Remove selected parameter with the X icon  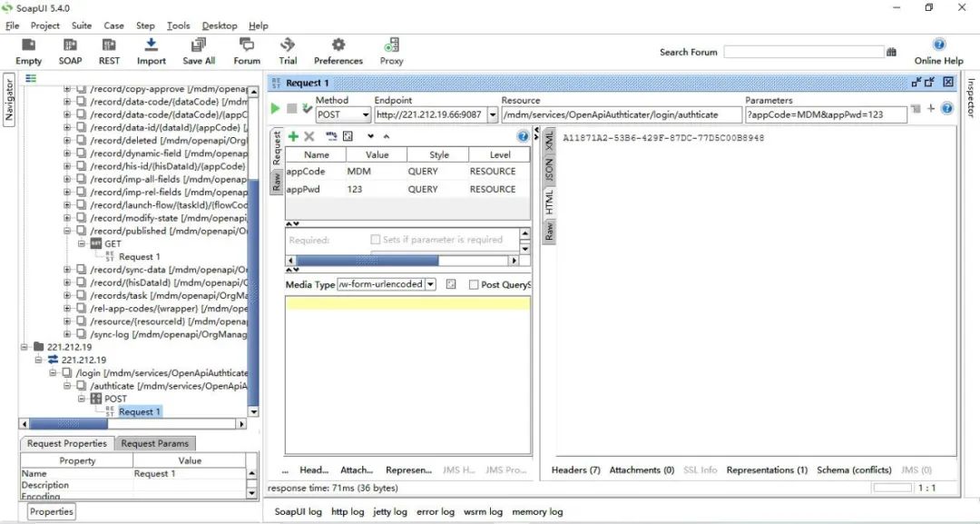coord(309,136)
